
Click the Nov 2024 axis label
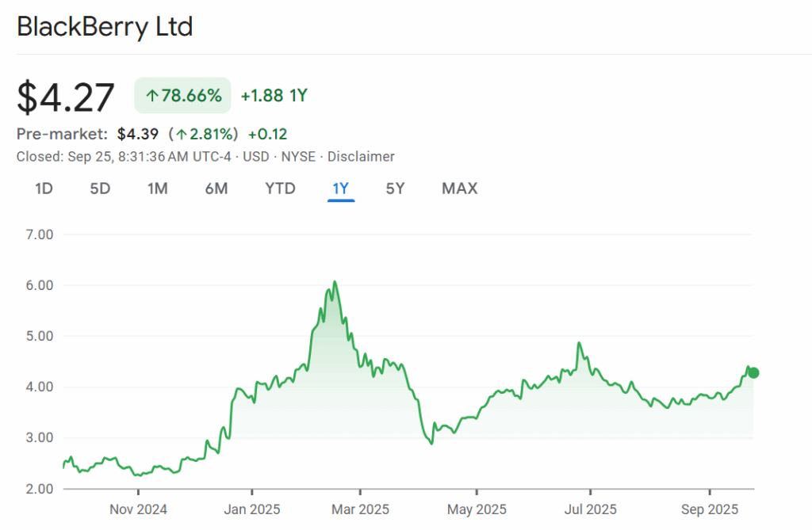pos(138,509)
